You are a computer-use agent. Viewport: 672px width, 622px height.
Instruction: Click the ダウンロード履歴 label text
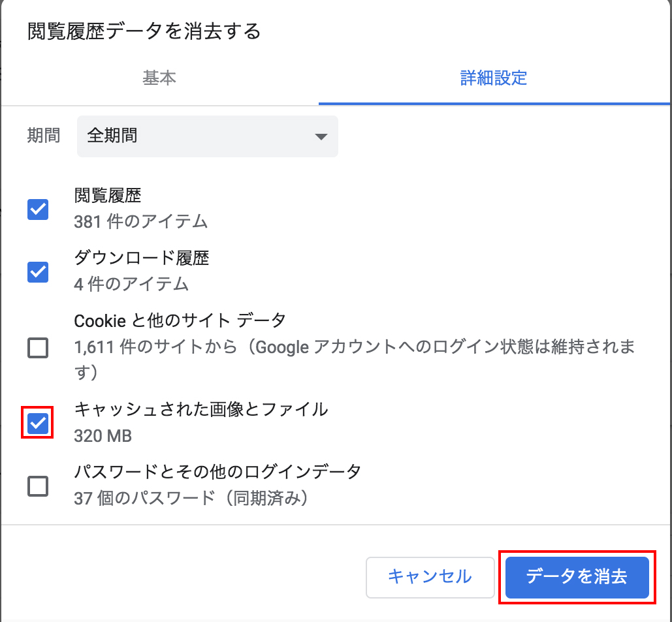click(x=142, y=258)
